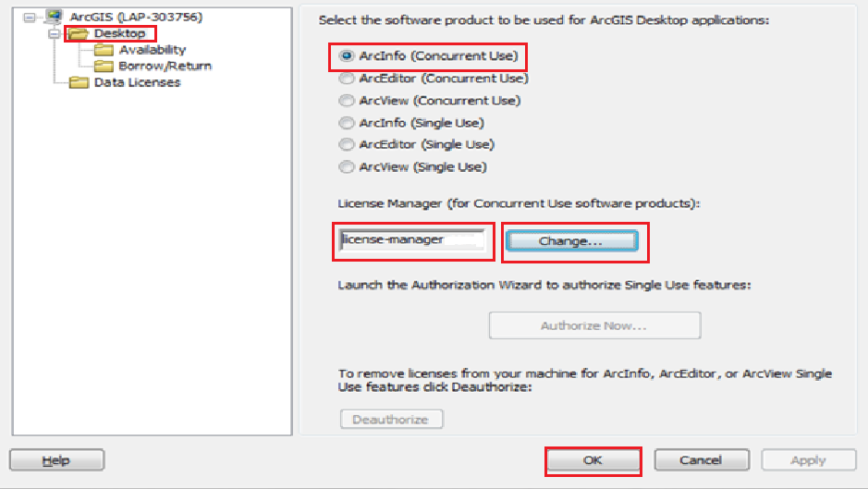The height and width of the screenshot is (489, 868).
Task: Select ArcInfo (Single Use) radio button
Action: (x=347, y=123)
